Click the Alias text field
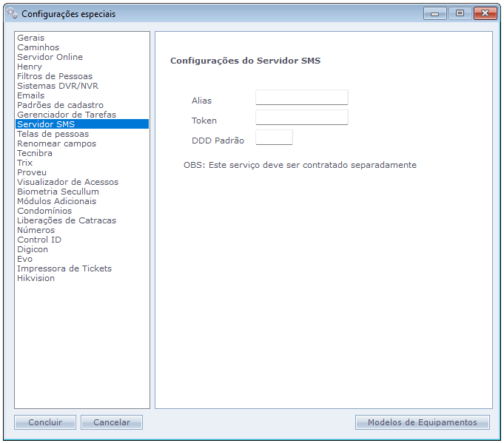504x443 pixels. [x=301, y=98]
